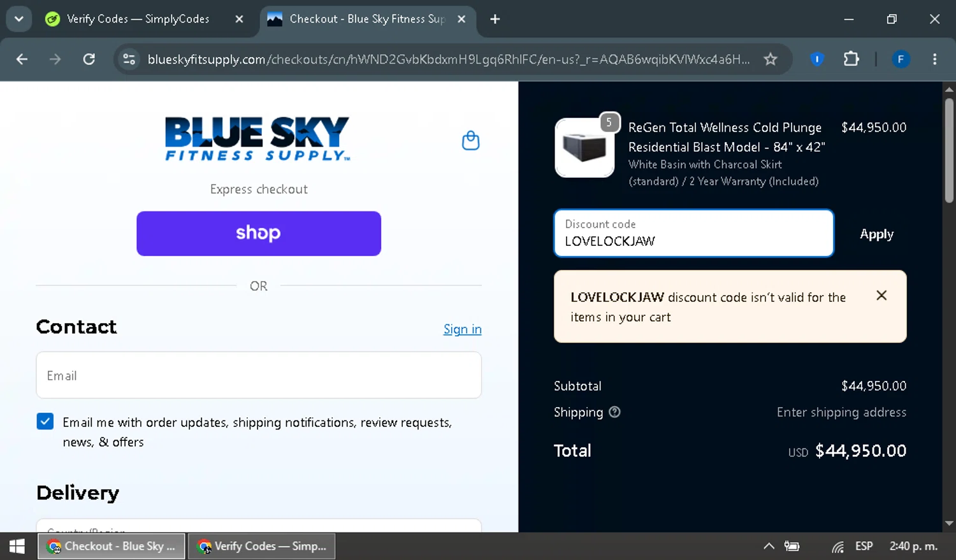Show shipping info help icon
956x560 pixels.
pyautogui.click(x=614, y=412)
